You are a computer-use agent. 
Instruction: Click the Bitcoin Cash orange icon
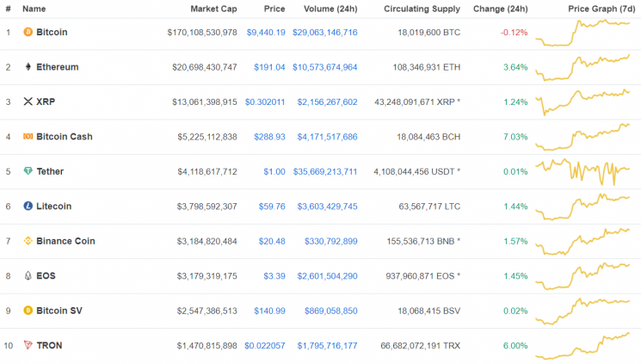[28, 136]
